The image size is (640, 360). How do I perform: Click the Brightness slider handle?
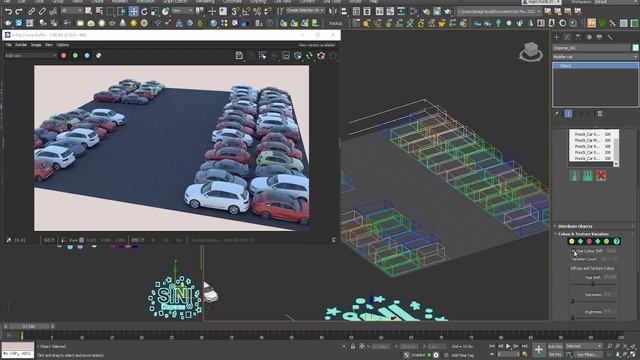click(x=572, y=318)
